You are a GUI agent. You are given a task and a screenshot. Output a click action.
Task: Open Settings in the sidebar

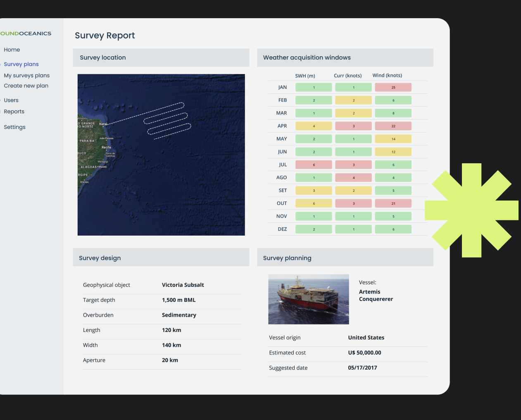pyautogui.click(x=14, y=127)
